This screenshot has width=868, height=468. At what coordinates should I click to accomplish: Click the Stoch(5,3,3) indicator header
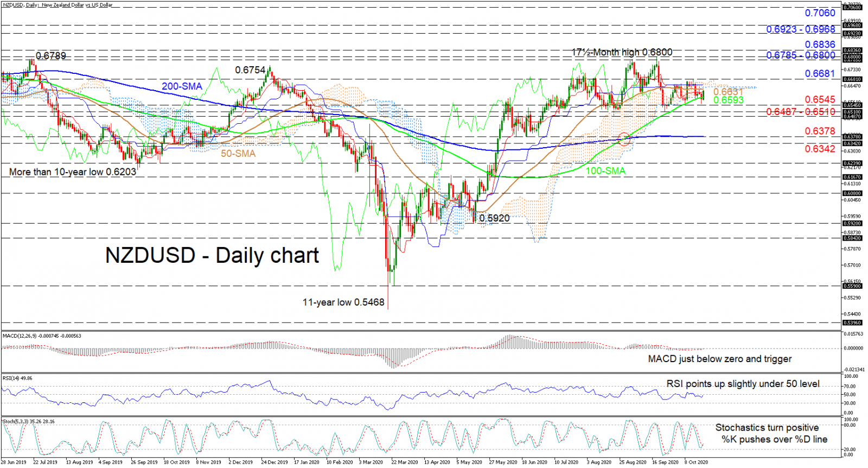click(x=28, y=421)
